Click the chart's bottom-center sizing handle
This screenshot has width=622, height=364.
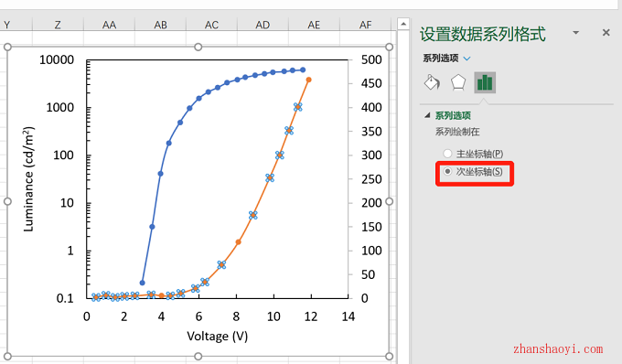[198, 356]
